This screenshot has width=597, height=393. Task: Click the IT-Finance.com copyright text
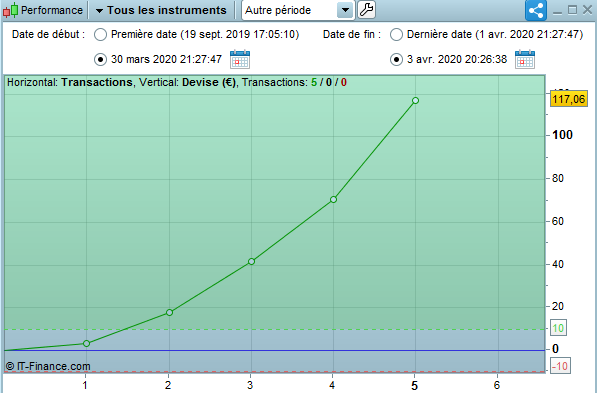point(48,366)
